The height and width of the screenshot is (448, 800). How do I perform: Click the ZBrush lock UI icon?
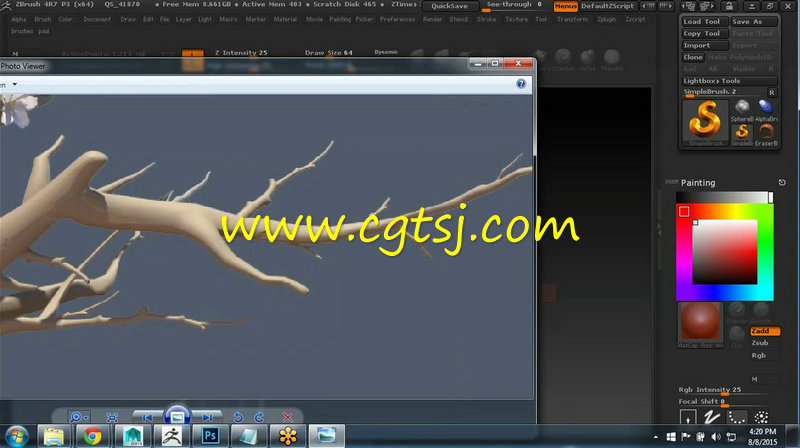729,6
